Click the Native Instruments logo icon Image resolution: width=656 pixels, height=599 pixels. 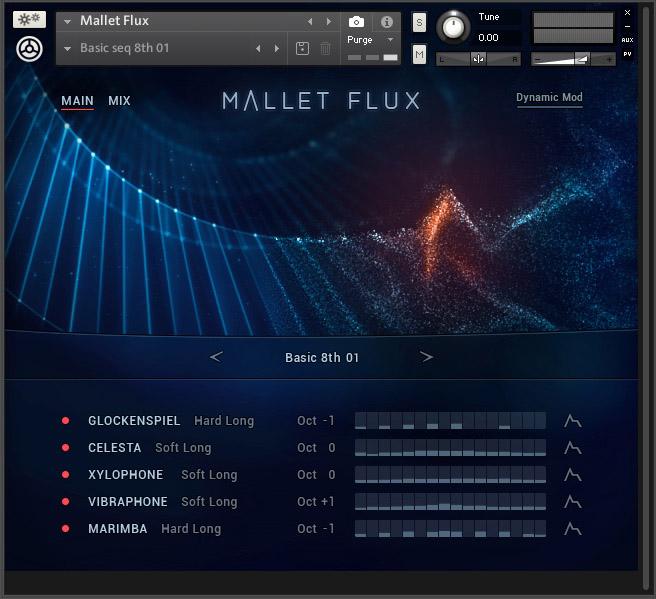29,49
